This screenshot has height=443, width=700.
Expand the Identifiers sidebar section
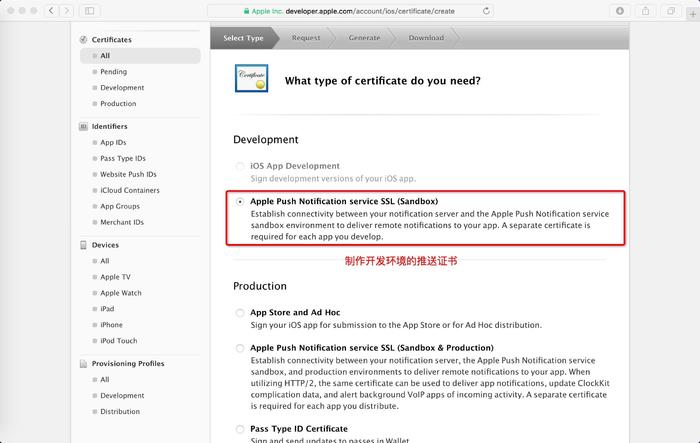click(109, 126)
